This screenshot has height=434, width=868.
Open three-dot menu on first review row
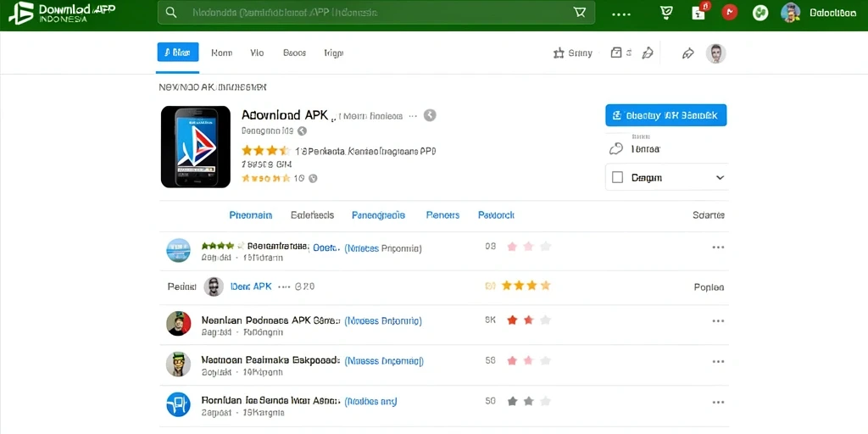point(718,248)
